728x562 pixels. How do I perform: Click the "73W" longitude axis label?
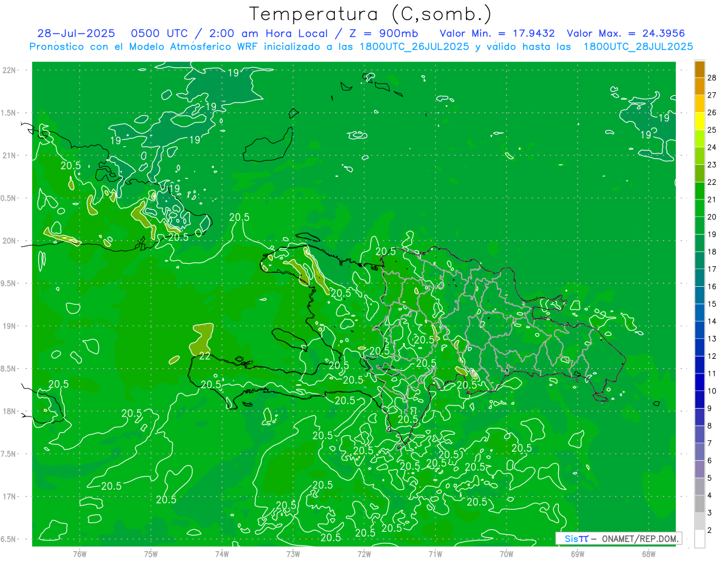tap(293, 554)
